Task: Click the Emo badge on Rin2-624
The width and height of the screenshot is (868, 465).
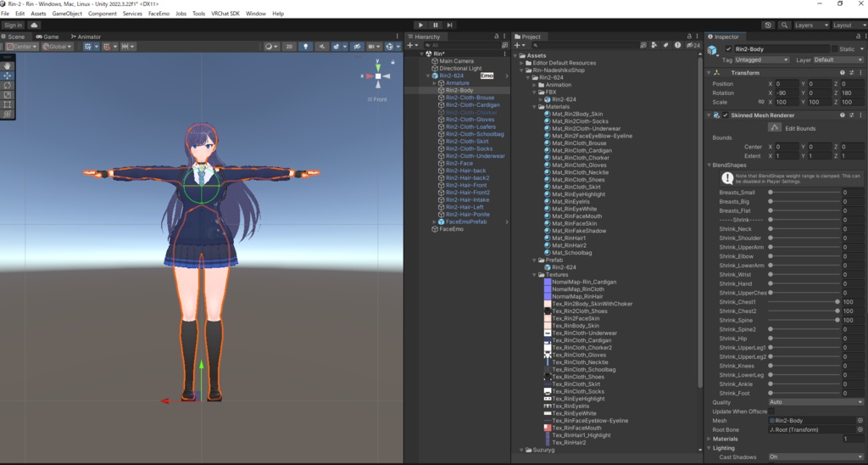Action: tap(487, 76)
